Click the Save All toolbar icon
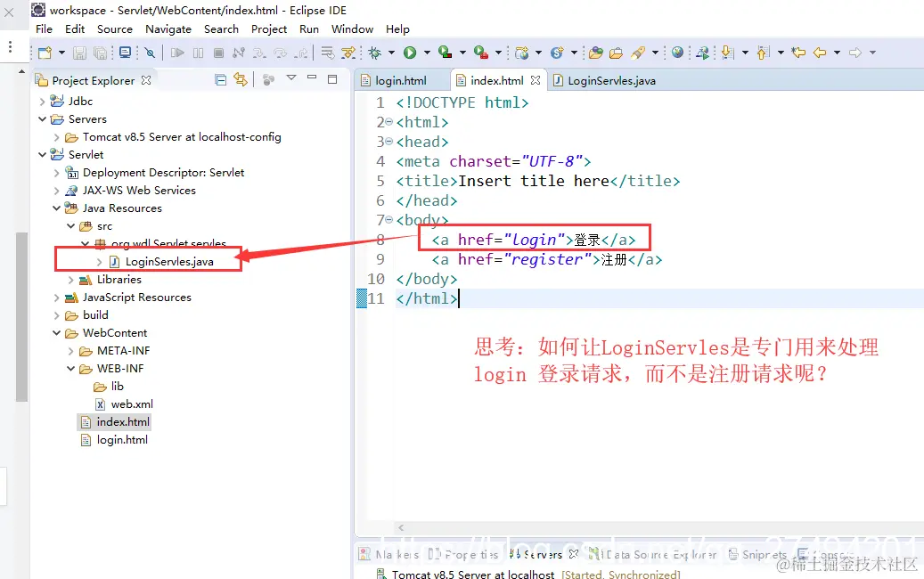 click(x=100, y=53)
